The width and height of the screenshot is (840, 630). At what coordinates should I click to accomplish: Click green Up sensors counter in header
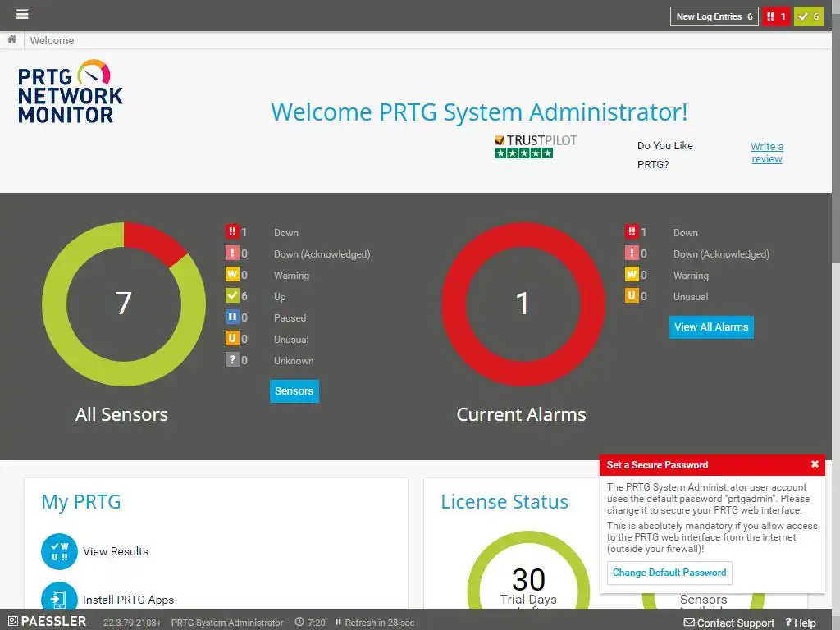(x=808, y=16)
